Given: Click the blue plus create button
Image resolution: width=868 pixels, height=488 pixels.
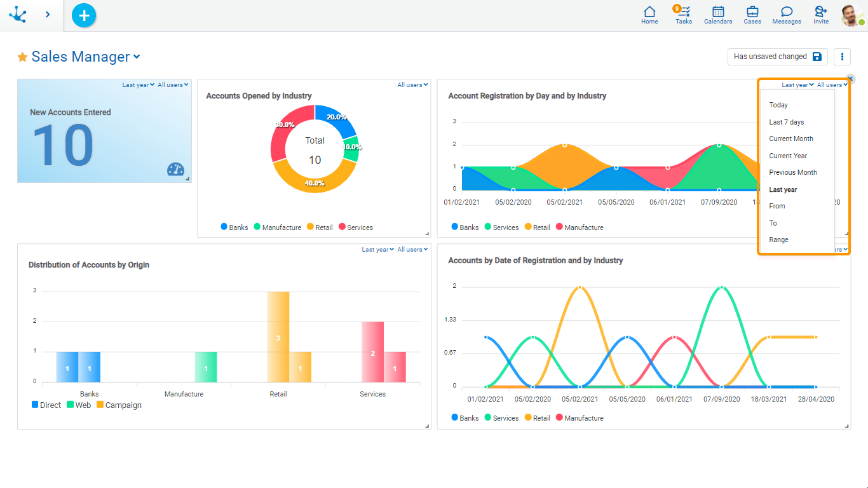Looking at the screenshot, I should click(x=84, y=15).
